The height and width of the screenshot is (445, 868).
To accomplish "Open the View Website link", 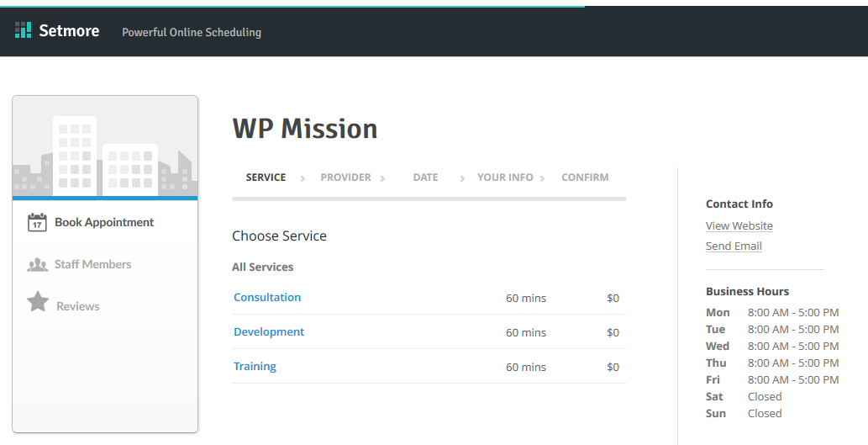I will click(x=739, y=225).
